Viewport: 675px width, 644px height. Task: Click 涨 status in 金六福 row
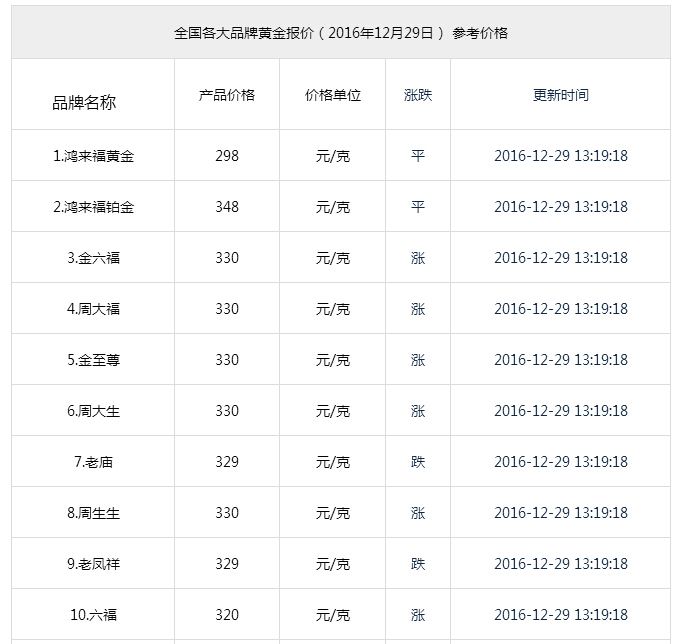click(x=418, y=258)
